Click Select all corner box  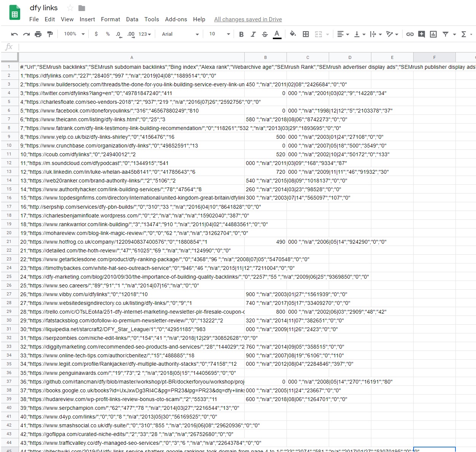pos(9,57)
